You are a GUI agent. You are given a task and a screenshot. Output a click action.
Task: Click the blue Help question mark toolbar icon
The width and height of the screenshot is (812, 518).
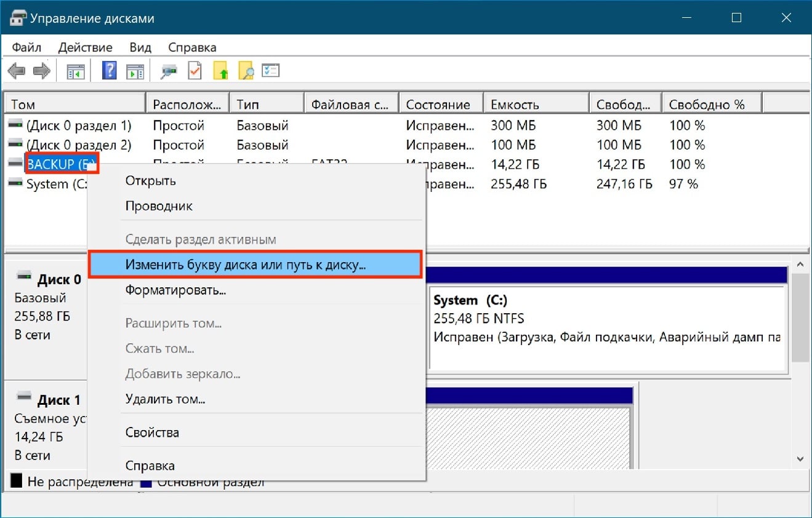[109, 71]
